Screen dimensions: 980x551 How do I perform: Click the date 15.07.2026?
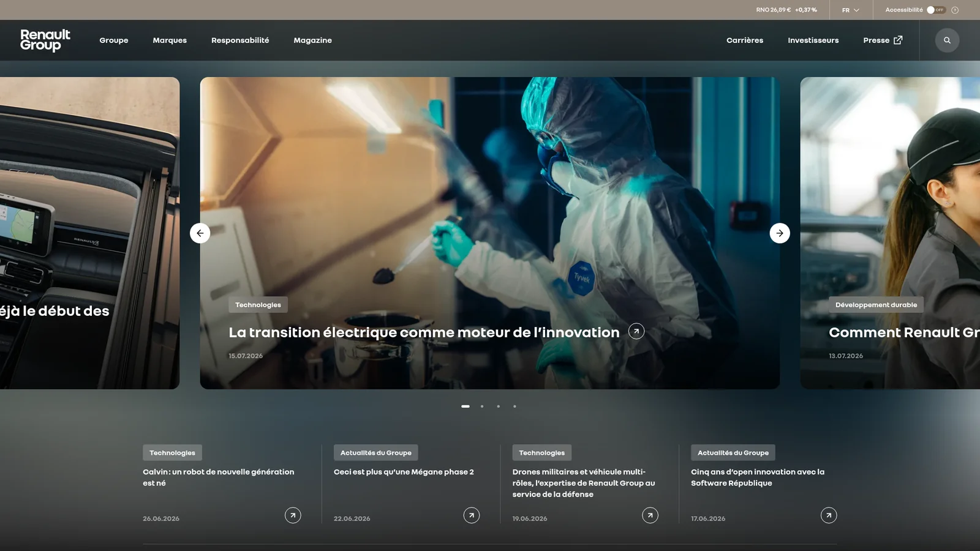(x=246, y=356)
